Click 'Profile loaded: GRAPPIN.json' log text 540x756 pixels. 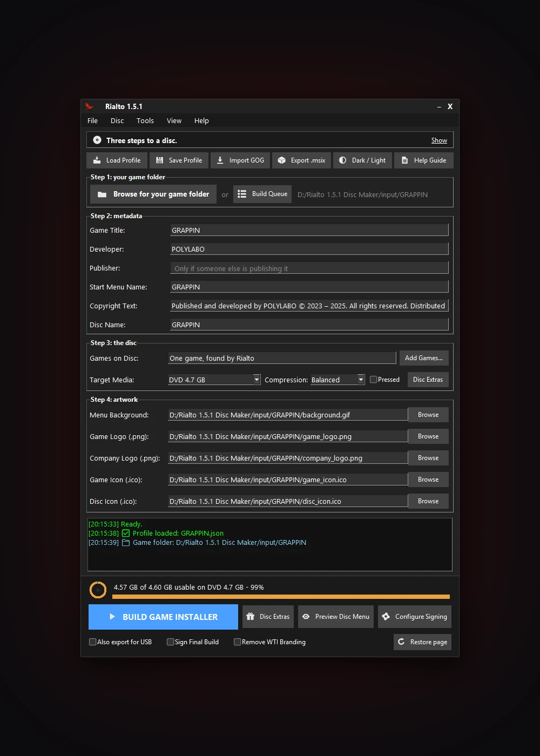click(x=178, y=534)
